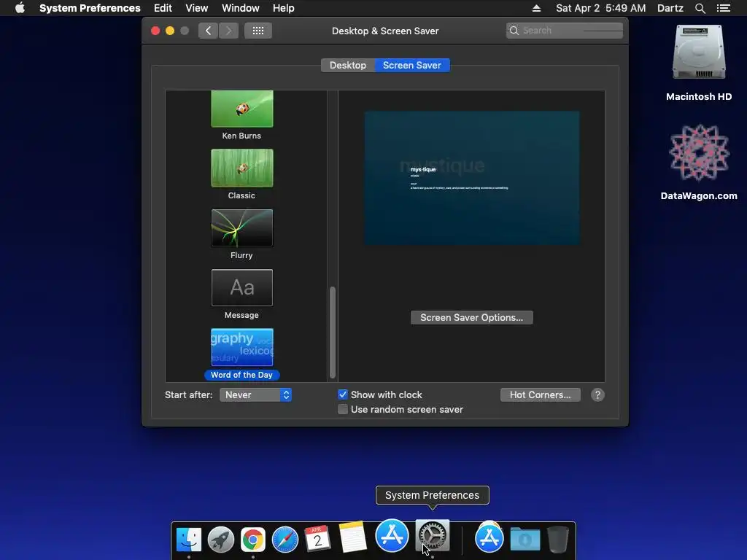
Task: Click the Ken Burns label
Action: tap(241, 136)
